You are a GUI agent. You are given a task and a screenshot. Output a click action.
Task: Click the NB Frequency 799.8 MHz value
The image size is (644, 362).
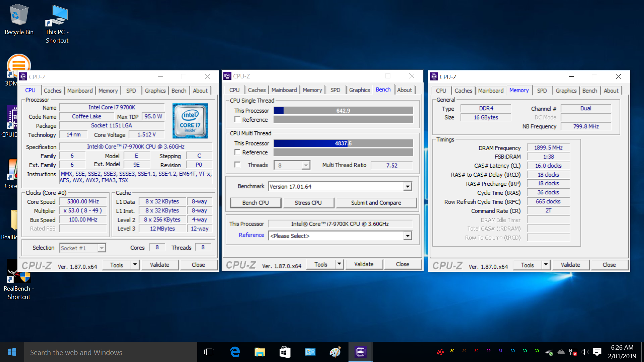pos(586,126)
